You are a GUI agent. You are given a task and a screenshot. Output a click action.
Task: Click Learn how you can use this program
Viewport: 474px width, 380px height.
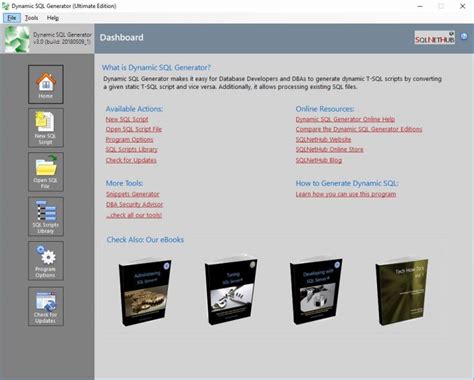coord(346,194)
